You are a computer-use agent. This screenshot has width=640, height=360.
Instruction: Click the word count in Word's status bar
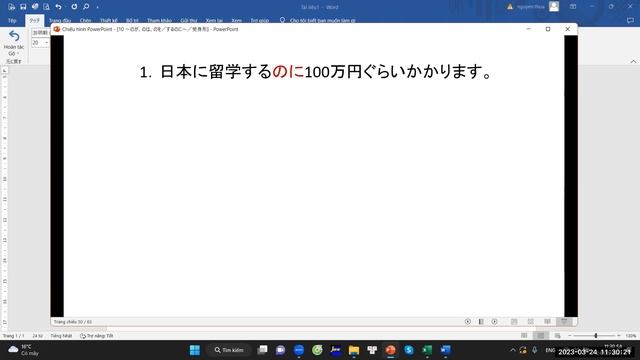coord(38,336)
